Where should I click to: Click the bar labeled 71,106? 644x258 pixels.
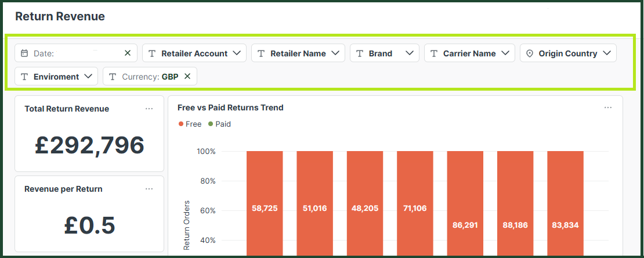click(x=415, y=203)
